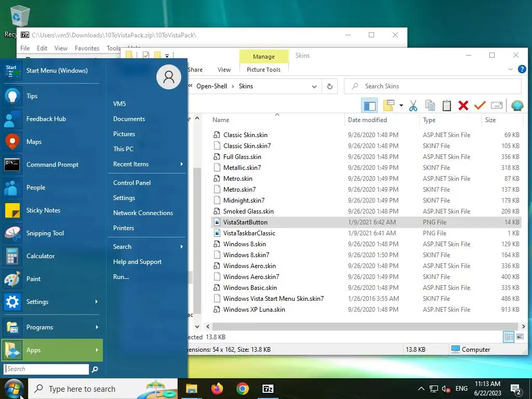Click the Full Glass.skin file icon
532x399 pixels.
tap(217, 157)
